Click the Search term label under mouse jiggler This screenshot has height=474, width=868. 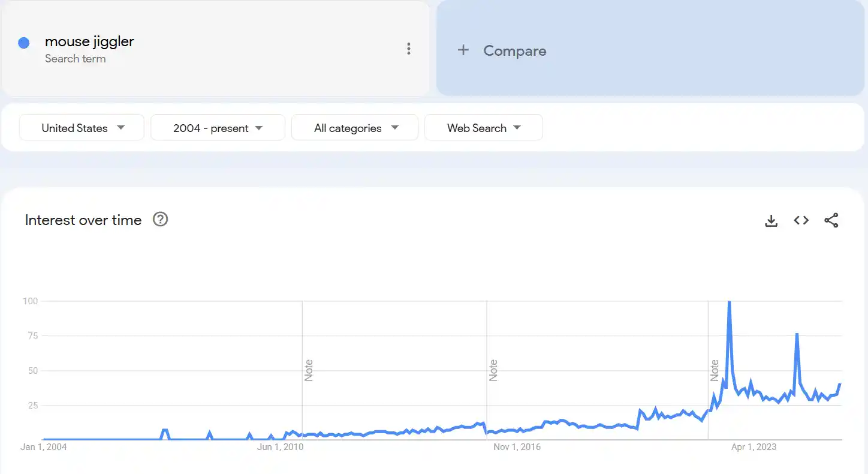point(76,59)
